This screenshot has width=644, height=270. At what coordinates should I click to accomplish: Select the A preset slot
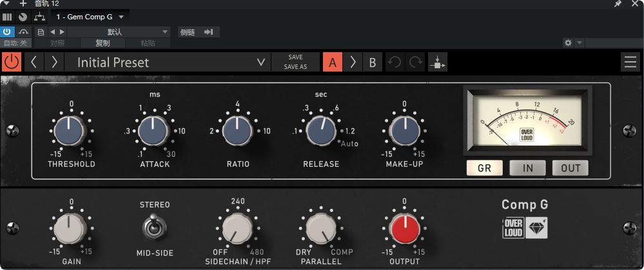332,62
